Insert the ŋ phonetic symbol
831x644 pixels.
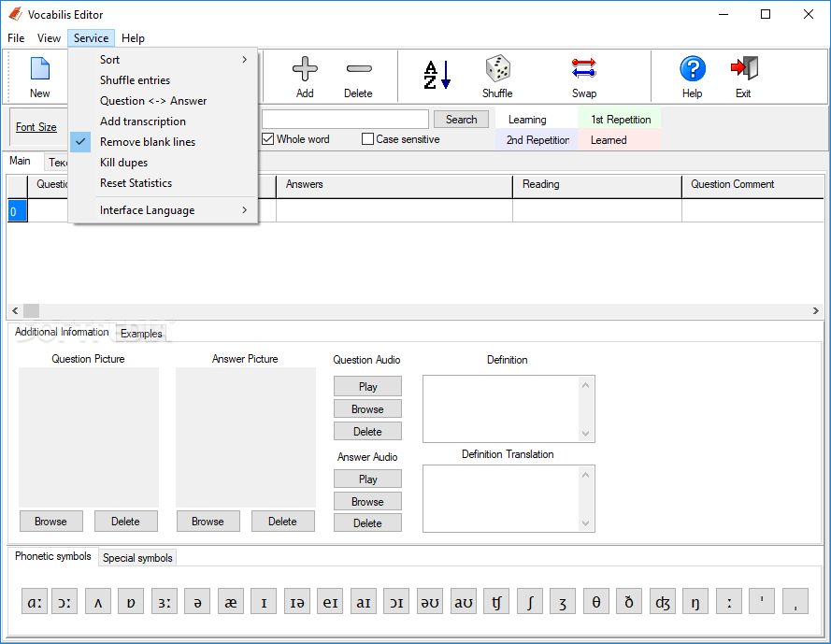click(695, 602)
